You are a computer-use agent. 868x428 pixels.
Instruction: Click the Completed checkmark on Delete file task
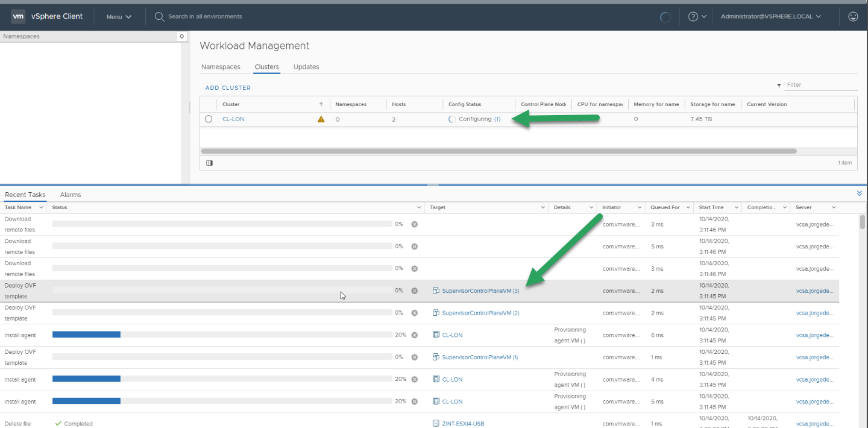pos(58,424)
